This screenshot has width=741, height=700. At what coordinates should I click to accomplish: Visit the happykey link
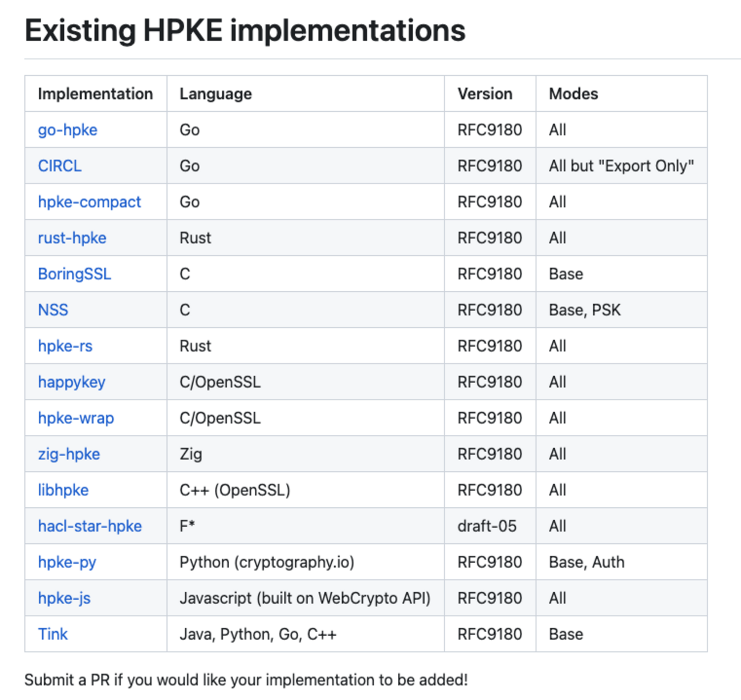click(71, 382)
